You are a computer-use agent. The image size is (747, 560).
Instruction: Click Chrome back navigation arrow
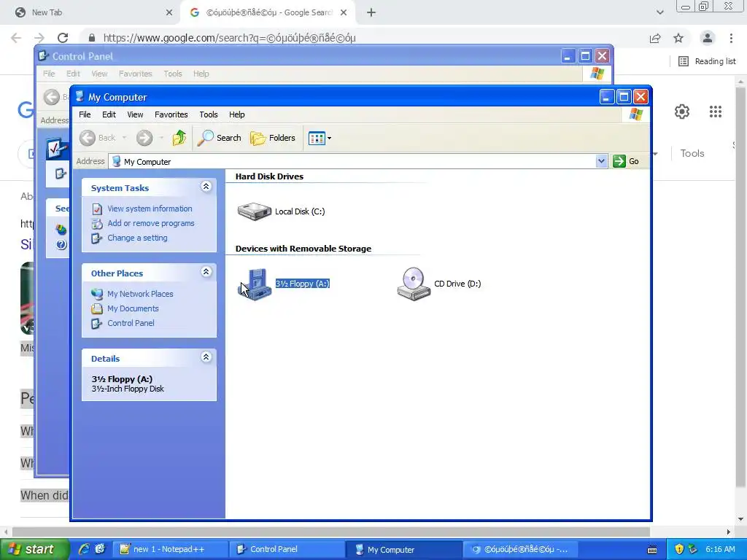[x=16, y=38]
